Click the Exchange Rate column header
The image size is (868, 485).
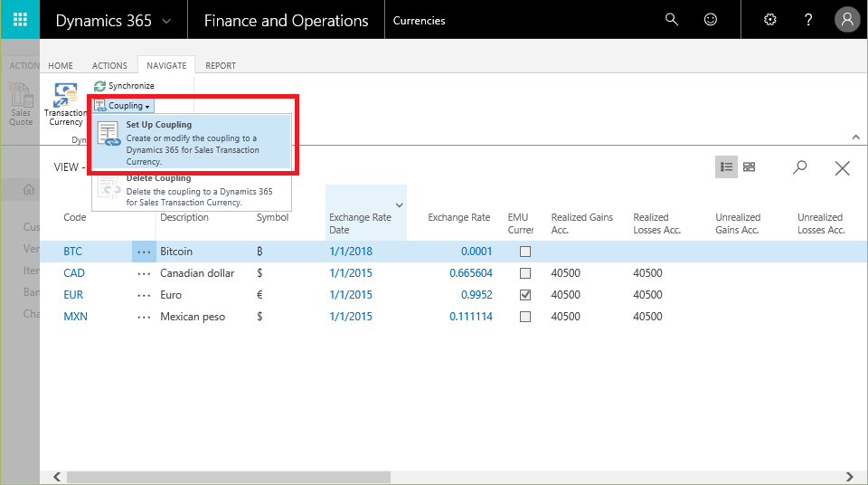(x=459, y=217)
